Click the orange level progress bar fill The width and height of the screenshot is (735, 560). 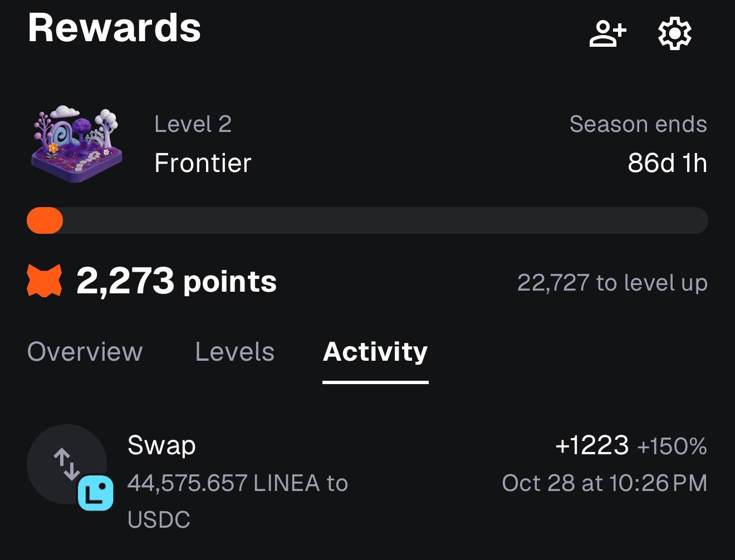click(x=45, y=220)
